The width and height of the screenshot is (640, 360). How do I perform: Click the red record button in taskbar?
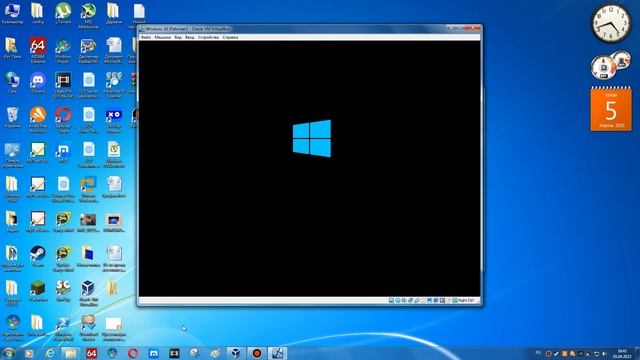tap(256, 353)
